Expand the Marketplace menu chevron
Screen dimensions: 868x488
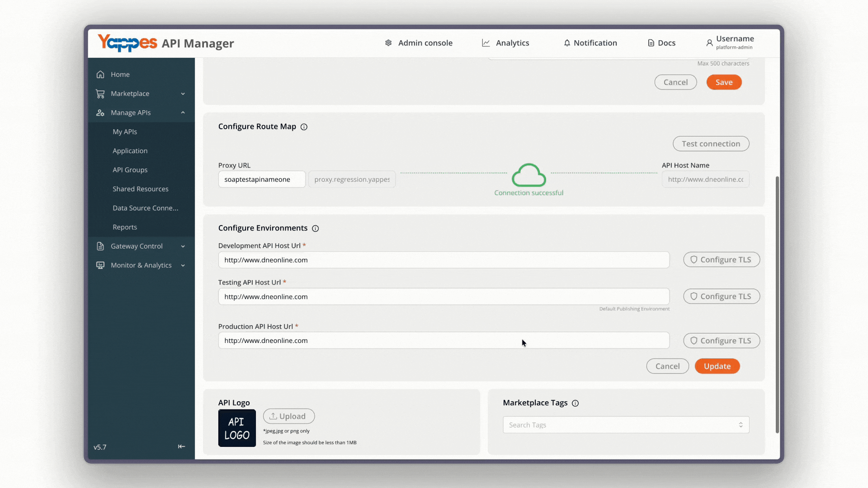183,94
